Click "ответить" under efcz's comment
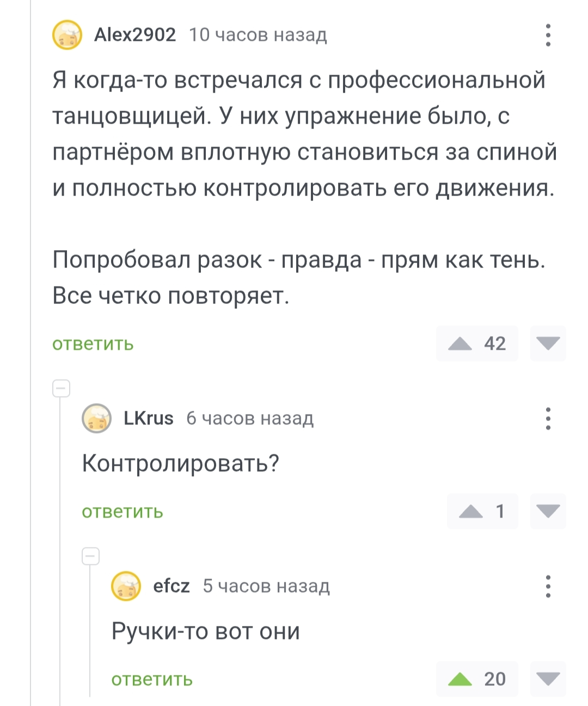Image resolution: width=588 pixels, height=706 pixels. [152, 680]
